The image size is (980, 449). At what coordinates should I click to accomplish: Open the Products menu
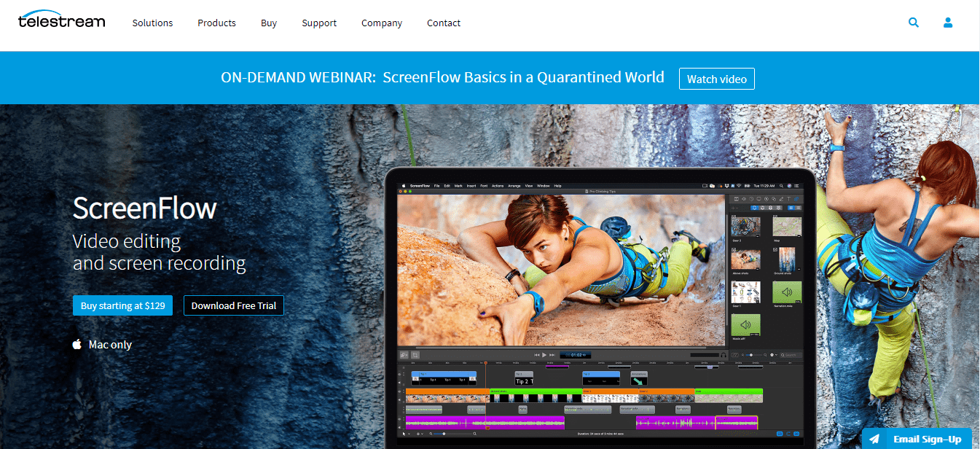[x=216, y=23]
